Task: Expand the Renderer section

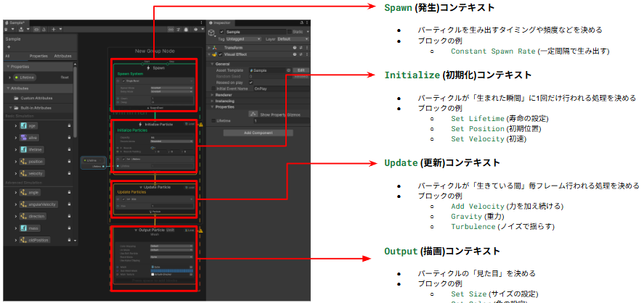Action: coord(224,94)
